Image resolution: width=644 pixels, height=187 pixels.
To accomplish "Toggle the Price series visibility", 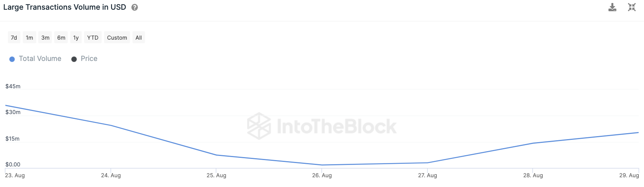I will 89,59.
